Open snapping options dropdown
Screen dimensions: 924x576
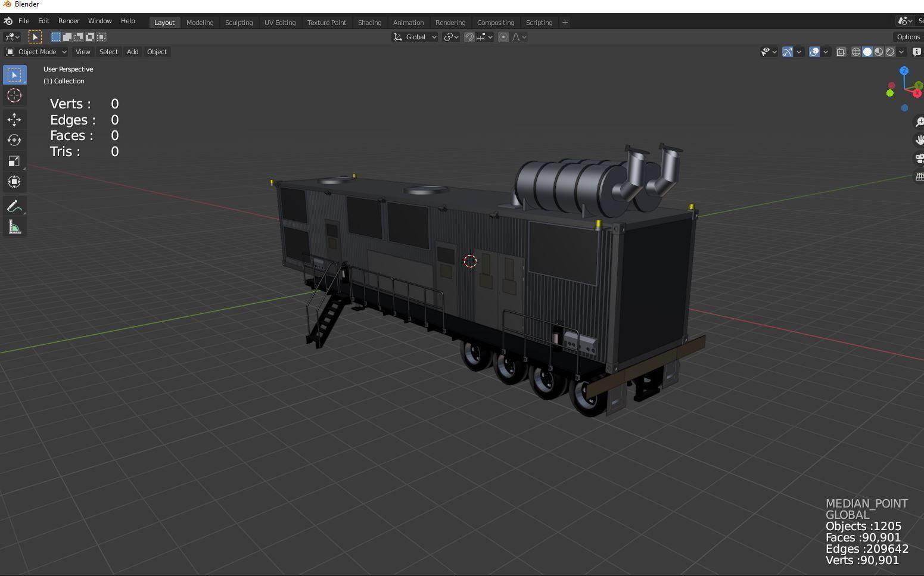click(484, 37)
